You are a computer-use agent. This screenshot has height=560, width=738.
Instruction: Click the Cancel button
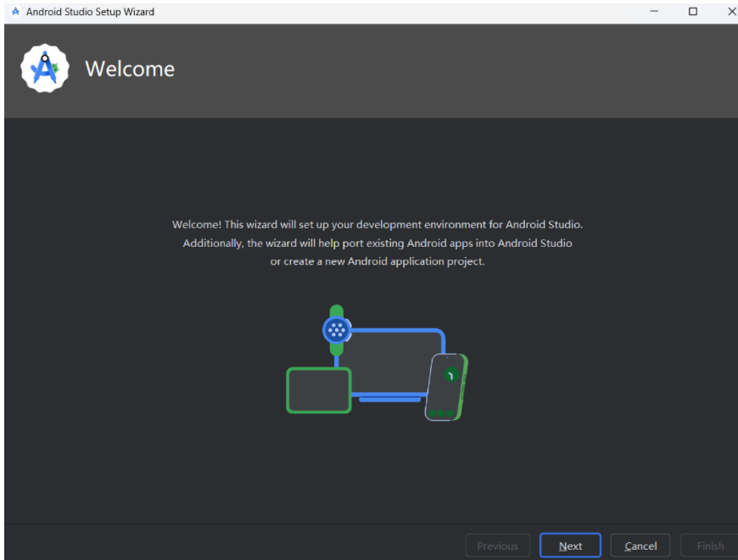(640, 546)
